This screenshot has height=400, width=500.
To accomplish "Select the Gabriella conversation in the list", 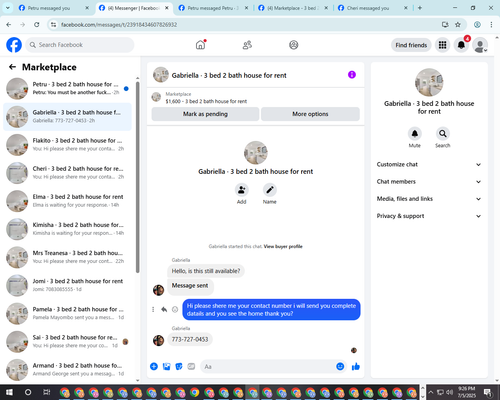I will click(x=67, y=117).
